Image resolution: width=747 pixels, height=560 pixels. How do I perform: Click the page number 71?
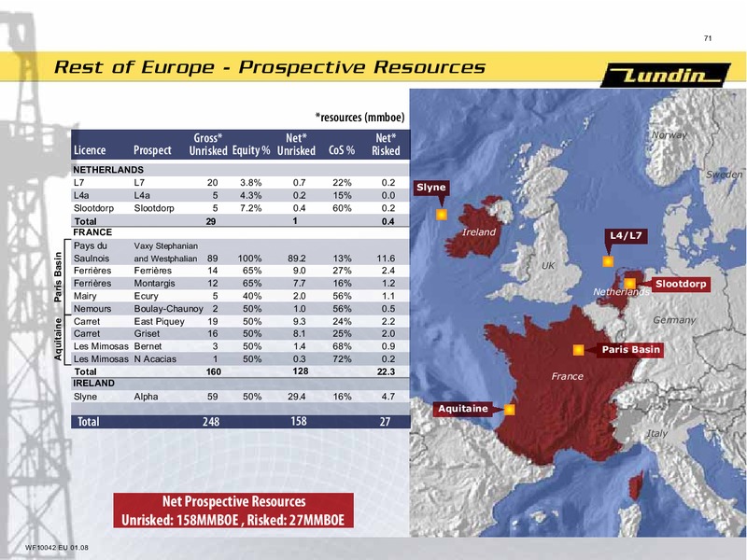point(708,38)
